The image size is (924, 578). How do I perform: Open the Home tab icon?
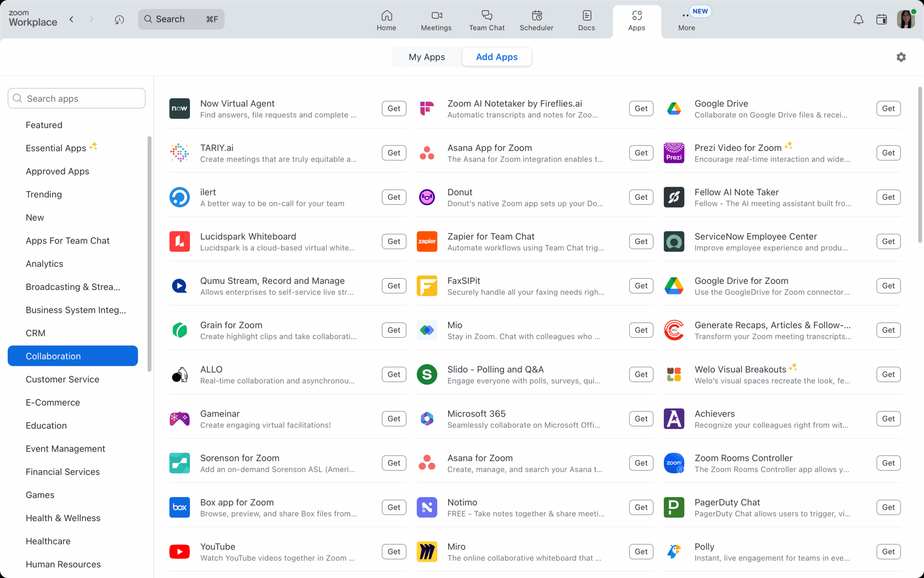tap(387, 15)
